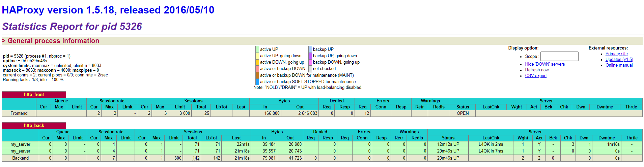The image size is (644, 167).
Task: Click bytes in value 39 597
Action: pyautogui.click(x=269, y=151)
